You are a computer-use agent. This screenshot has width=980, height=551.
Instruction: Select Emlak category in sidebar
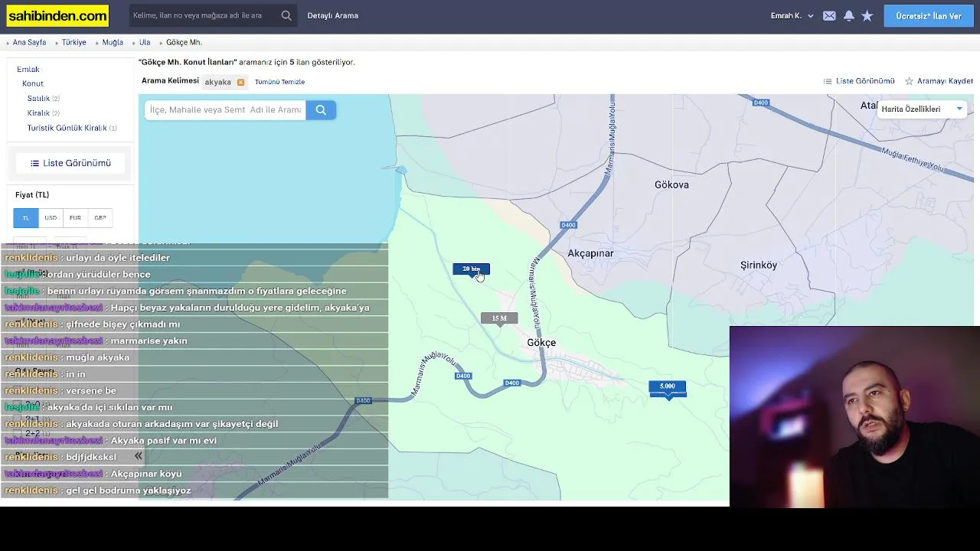(28, 70)
